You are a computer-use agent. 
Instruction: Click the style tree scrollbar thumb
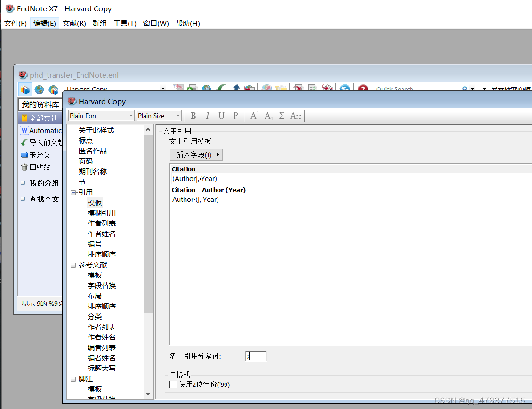(x=148, y=224)
